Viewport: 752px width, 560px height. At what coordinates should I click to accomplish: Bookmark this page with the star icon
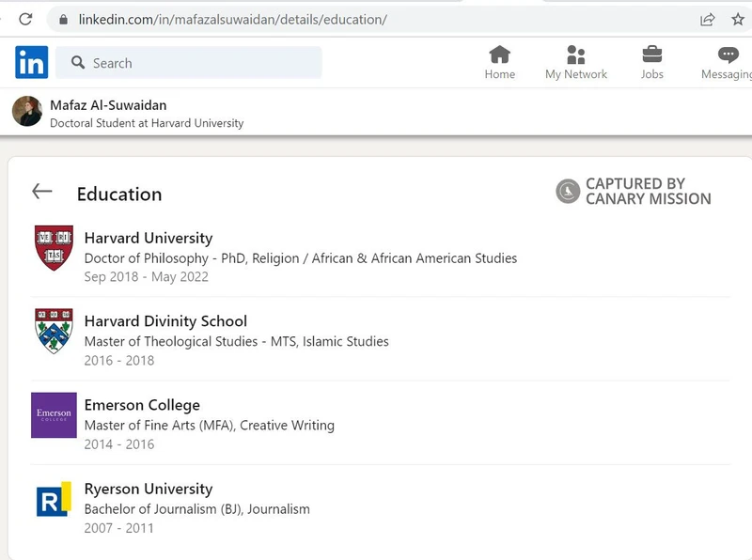coord(738,19)
